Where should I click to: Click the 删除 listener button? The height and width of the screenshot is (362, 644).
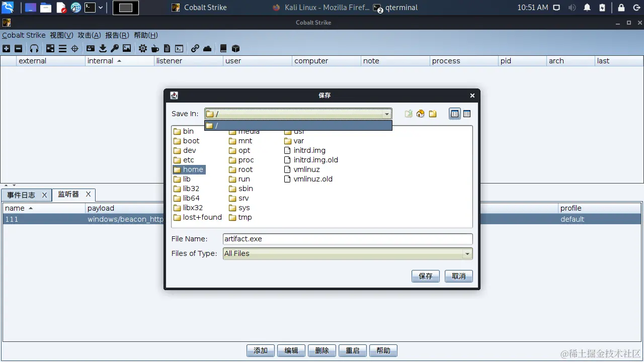pos(322,350)
